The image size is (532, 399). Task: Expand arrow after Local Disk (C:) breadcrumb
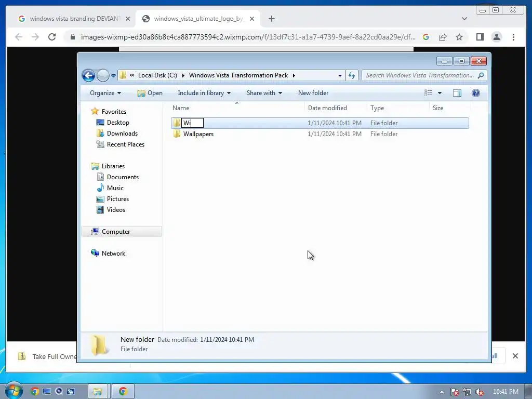pyautogui.click(x=183, y=75)
